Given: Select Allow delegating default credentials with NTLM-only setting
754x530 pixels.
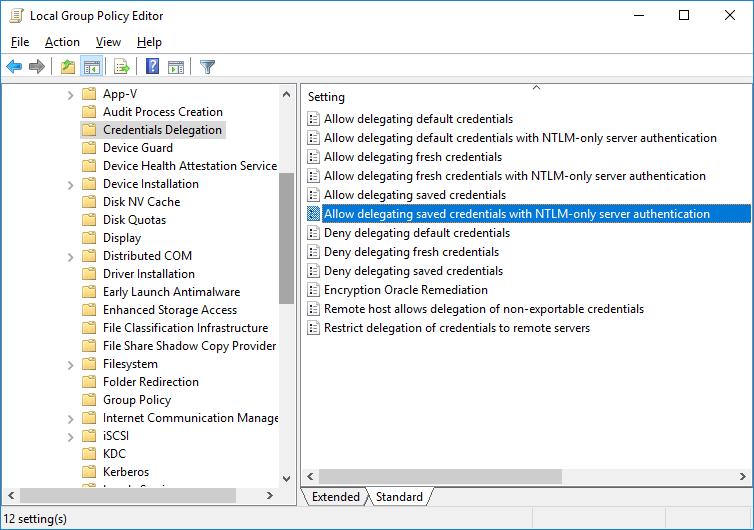Looking at the screenshot, I should (x=520, y=138).
